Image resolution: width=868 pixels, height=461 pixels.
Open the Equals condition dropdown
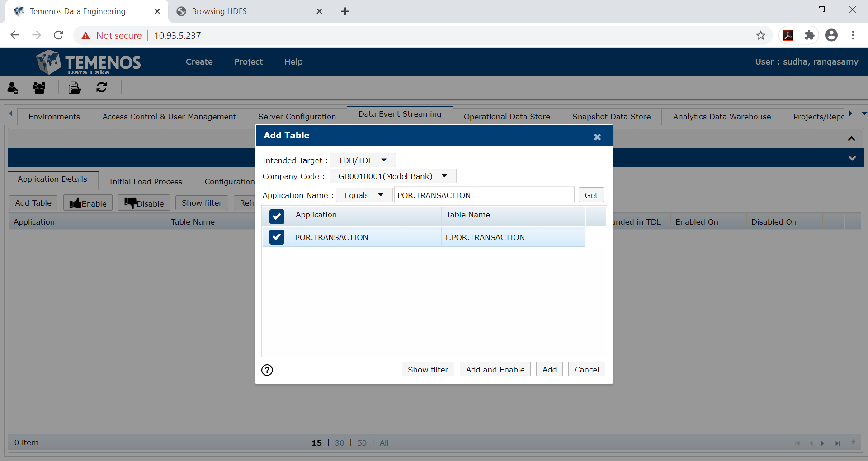point(364,195)
